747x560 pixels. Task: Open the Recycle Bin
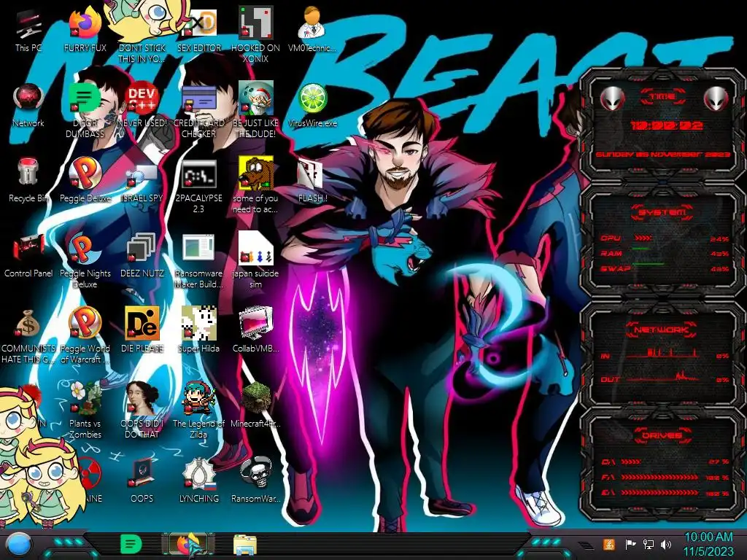point(28,180)
